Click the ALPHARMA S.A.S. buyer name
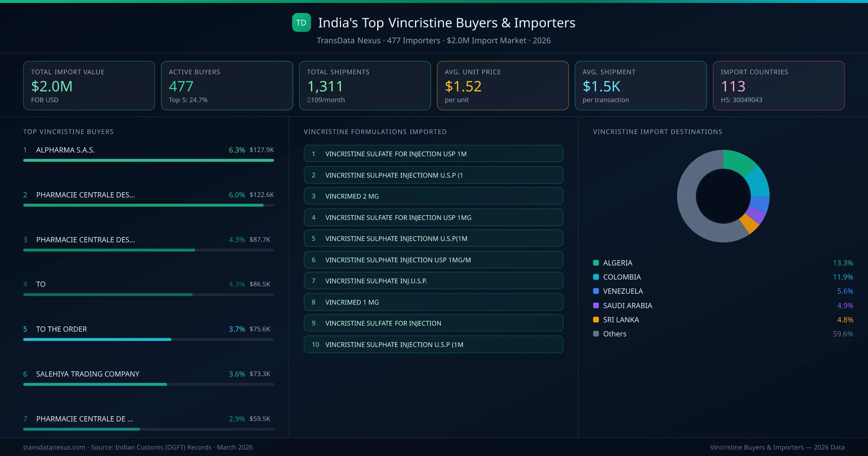Viewport: 868px width, 456px height. [x=65, y=150]
